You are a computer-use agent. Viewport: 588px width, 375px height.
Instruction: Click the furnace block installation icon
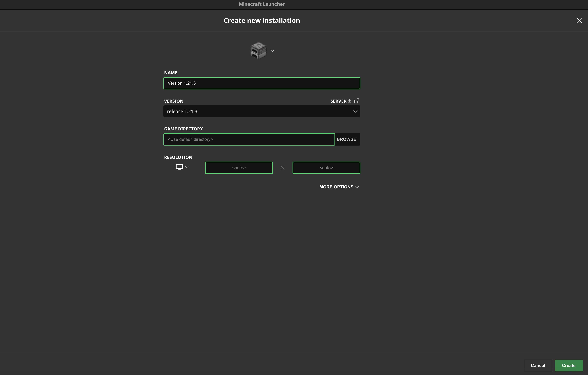[258, 51]
